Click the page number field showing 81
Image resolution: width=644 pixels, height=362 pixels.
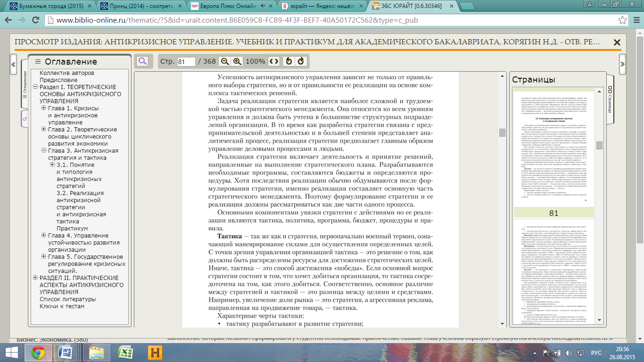tap(186, 62)
